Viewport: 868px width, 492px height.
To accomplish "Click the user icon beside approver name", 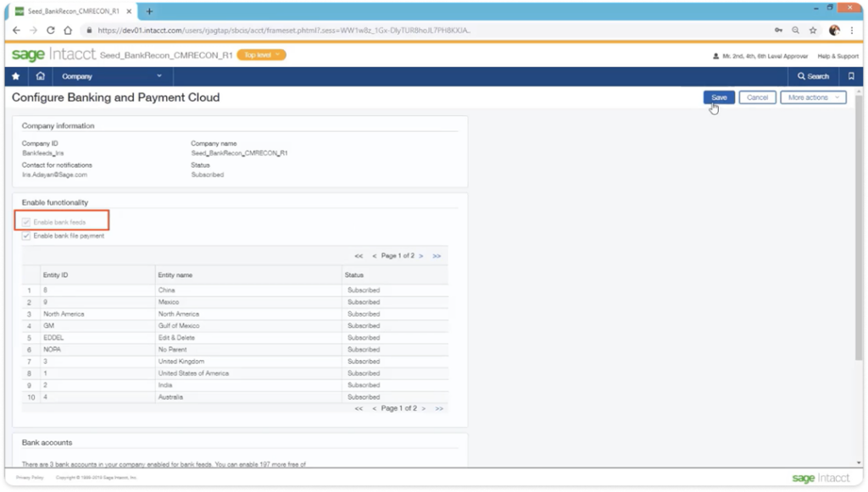I will tap(715, 56).
